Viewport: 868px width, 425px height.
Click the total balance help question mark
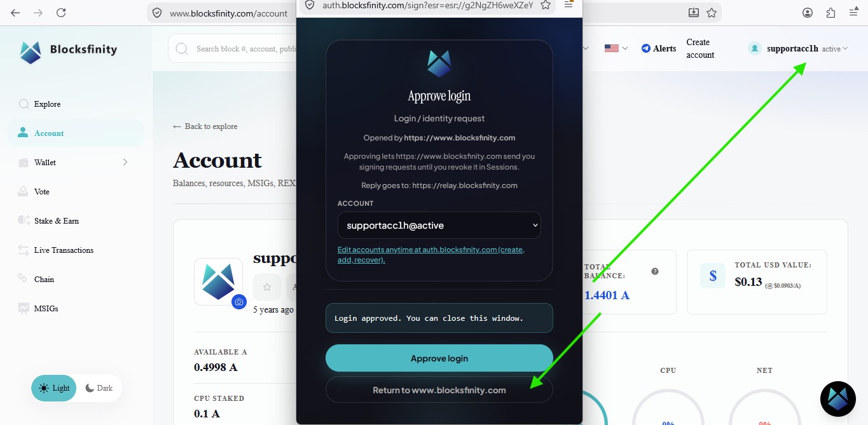pos(655,271)
